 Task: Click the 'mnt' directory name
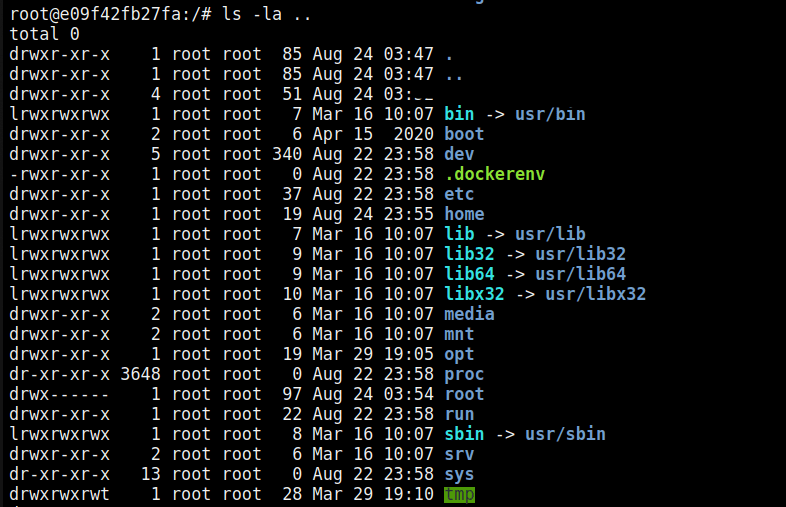459,334
